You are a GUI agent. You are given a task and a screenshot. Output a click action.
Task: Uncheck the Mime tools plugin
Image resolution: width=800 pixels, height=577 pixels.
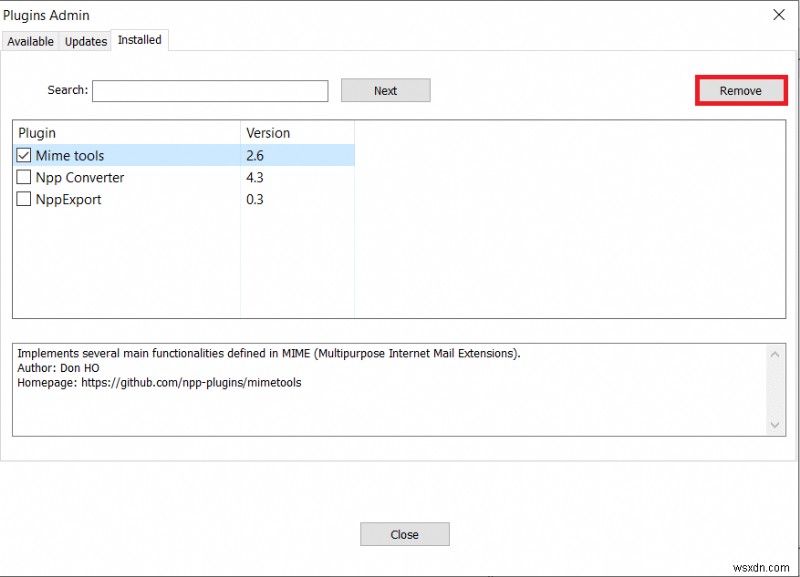tap(24, 155)
